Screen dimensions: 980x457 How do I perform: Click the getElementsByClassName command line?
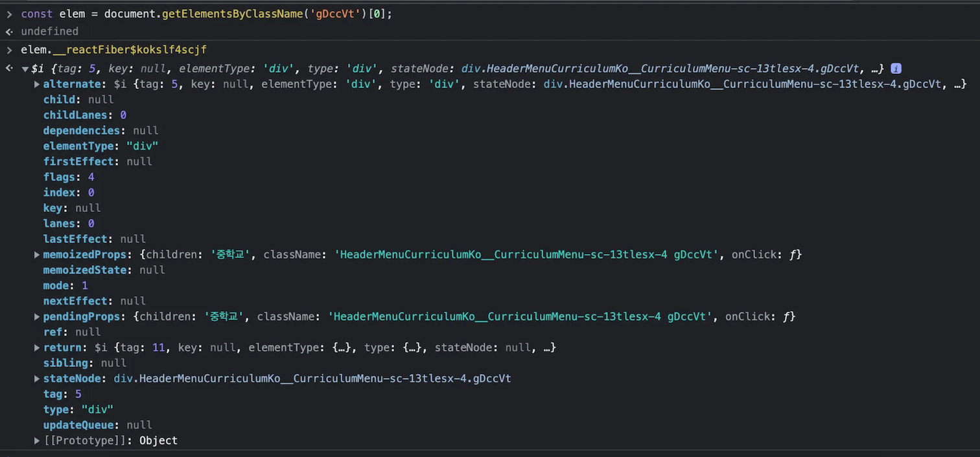tap(206, 14)
